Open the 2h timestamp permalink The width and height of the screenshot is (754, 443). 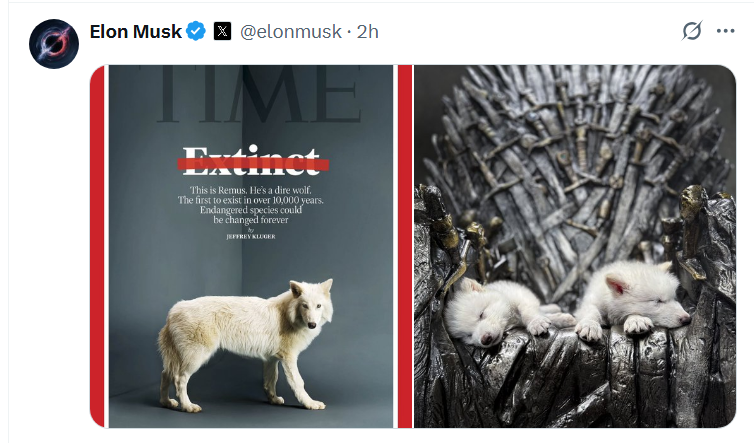[x=367, y=32]
